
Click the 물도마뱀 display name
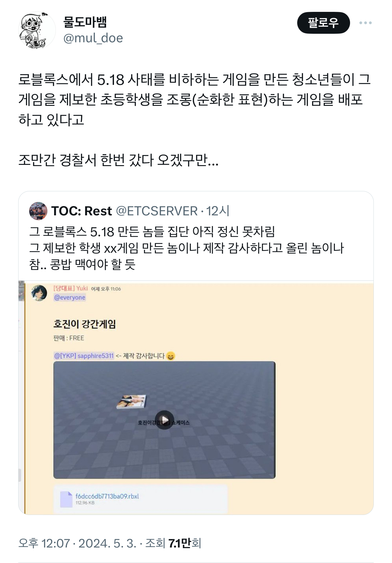[x=85, y=22]
